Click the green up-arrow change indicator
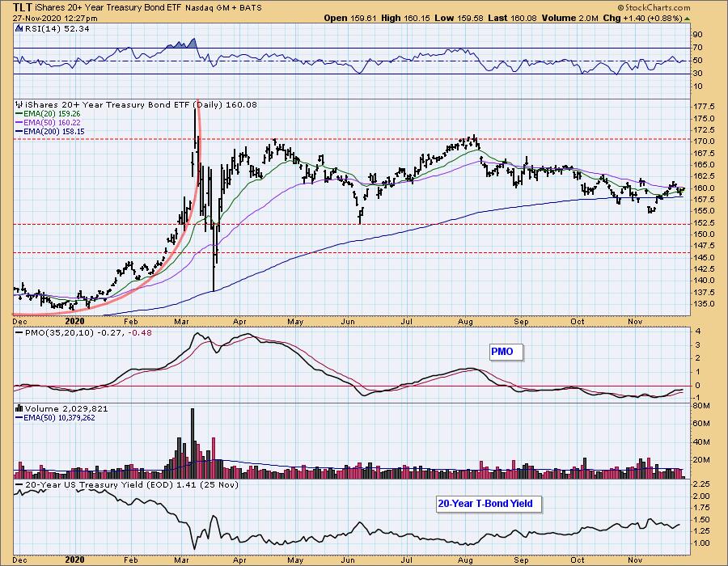The image size is (728, 566). (x=687, y=19)
